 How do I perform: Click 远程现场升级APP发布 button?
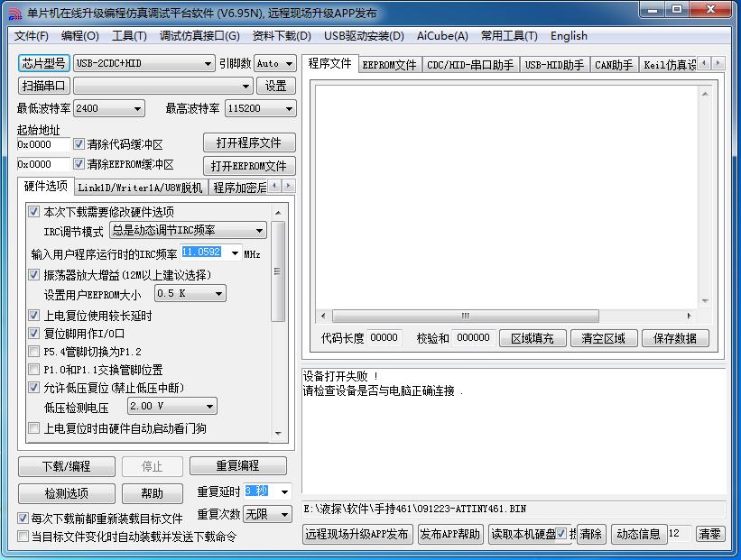pos(357,534)
